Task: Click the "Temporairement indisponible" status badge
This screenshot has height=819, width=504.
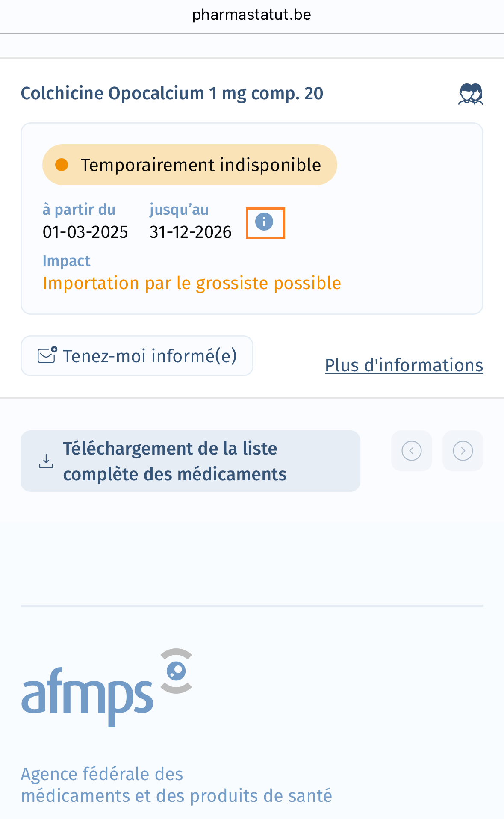Action: point(190,165)
